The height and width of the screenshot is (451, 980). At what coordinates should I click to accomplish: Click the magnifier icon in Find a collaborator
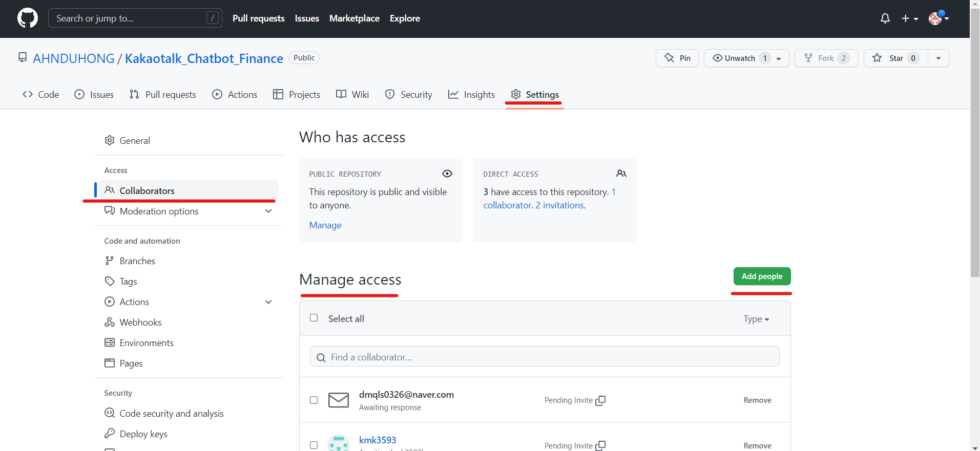coord(321,357)
